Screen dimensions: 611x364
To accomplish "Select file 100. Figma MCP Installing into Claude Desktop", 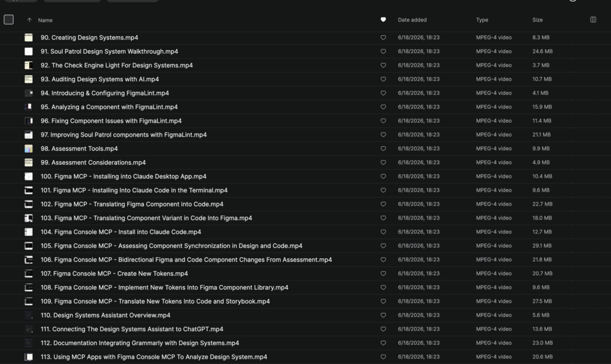I will [x=124, y=177].
